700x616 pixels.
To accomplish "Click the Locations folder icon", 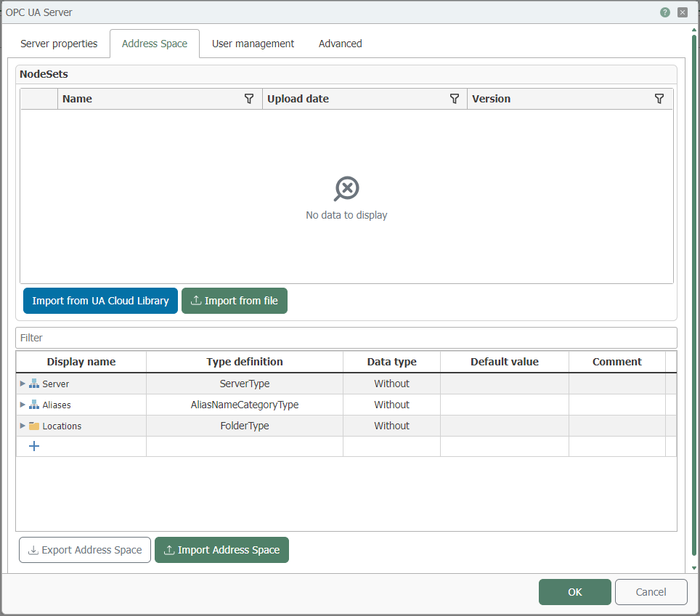I will tap(34, 426).
